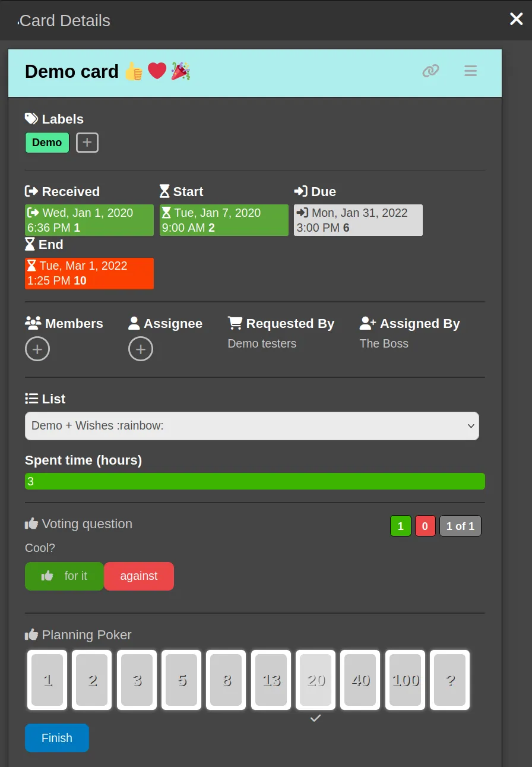This screenshot has width=532, height=767.
Task: Add a member with the plus circle
Action: (37, 349)
